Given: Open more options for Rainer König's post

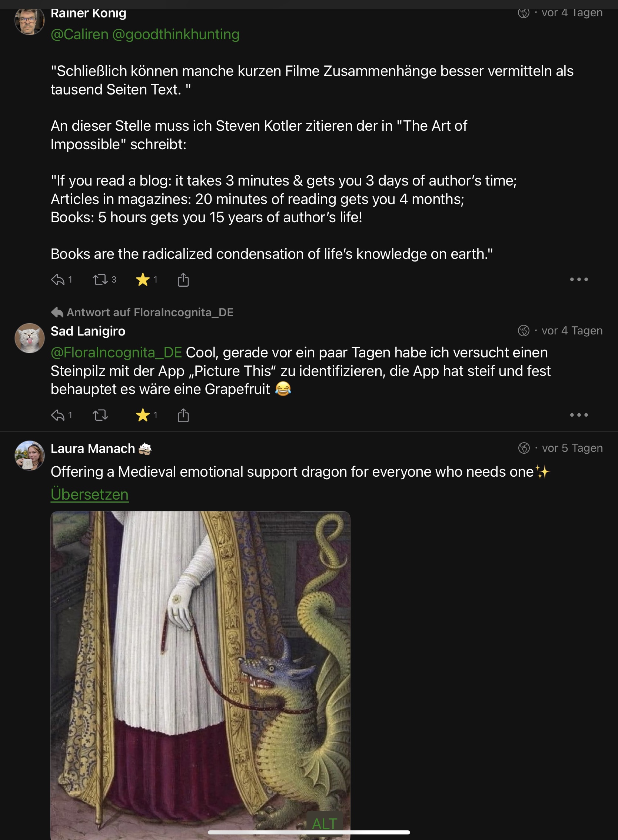Looking at the screenshot, I should point(578,279).
